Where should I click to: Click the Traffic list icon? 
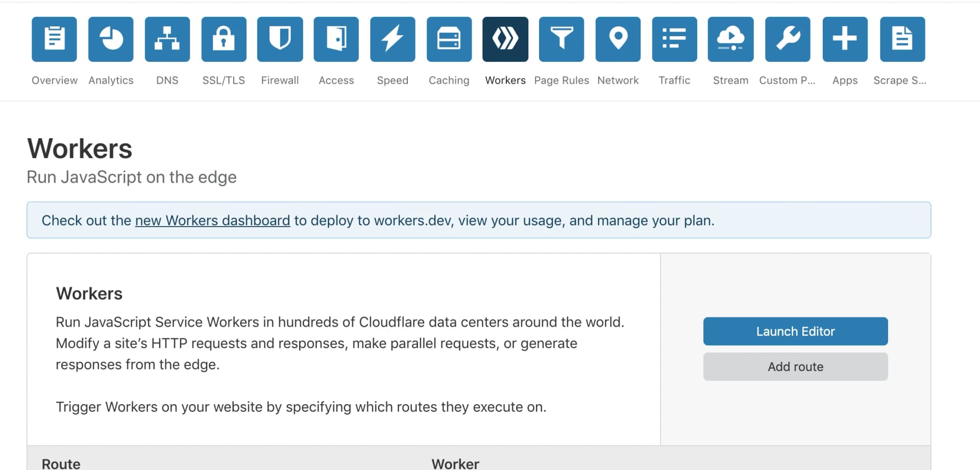coord(674,39)
